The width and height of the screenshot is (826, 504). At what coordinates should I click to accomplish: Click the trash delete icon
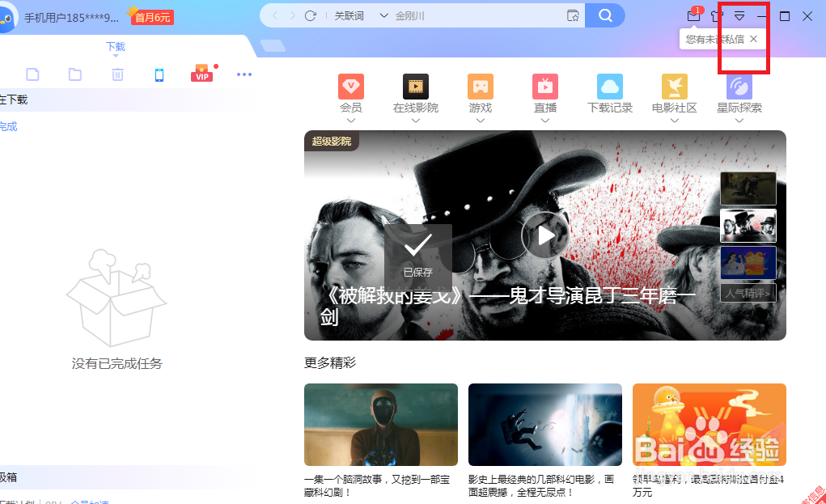[117, 74]
